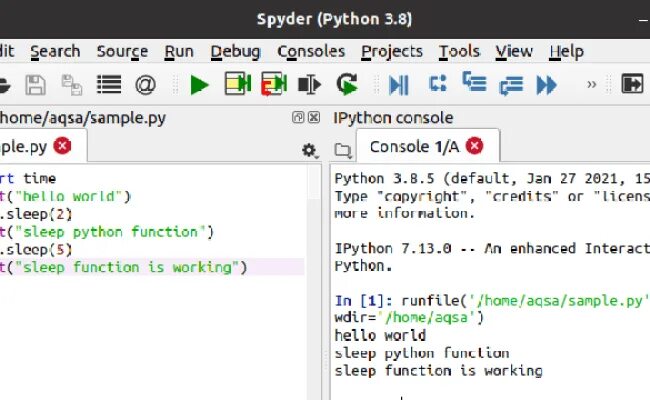This screenshot has width=650, height=400.
Task: Switch to the Console 1/A tab
Action: click(415, 146)
